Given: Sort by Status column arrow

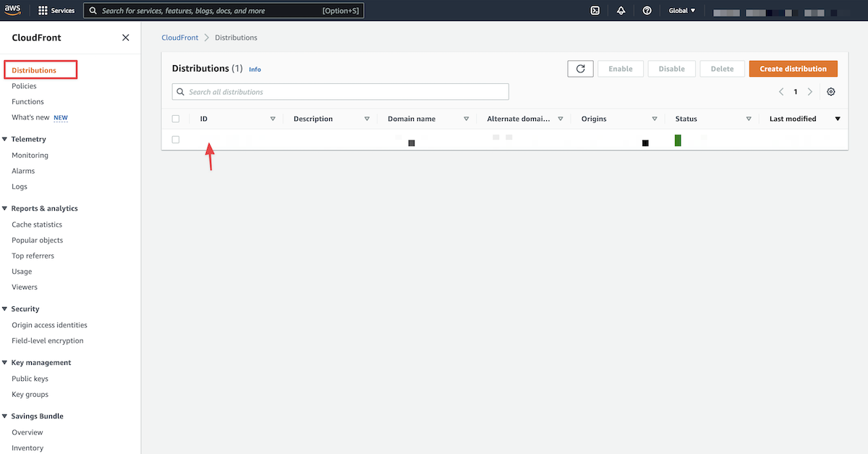Looking at the screenshot, I should (749, 119).
